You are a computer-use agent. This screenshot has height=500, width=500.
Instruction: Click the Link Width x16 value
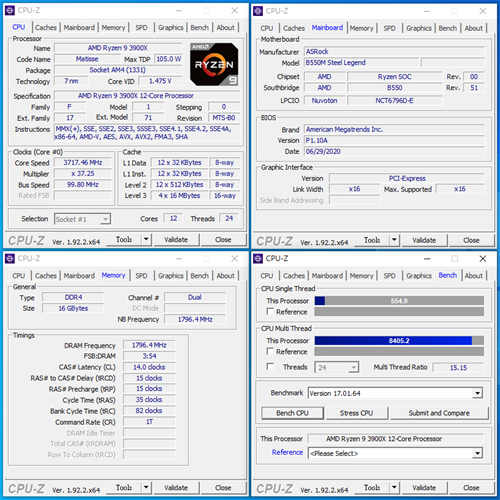point(354,189)
